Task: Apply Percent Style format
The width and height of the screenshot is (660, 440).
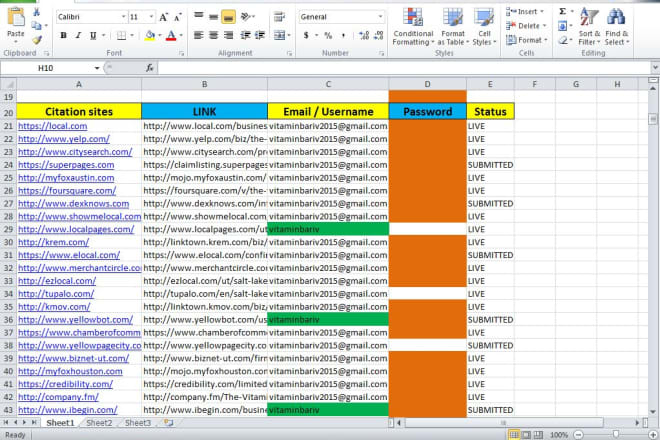Action: click(x=328, y=36)
